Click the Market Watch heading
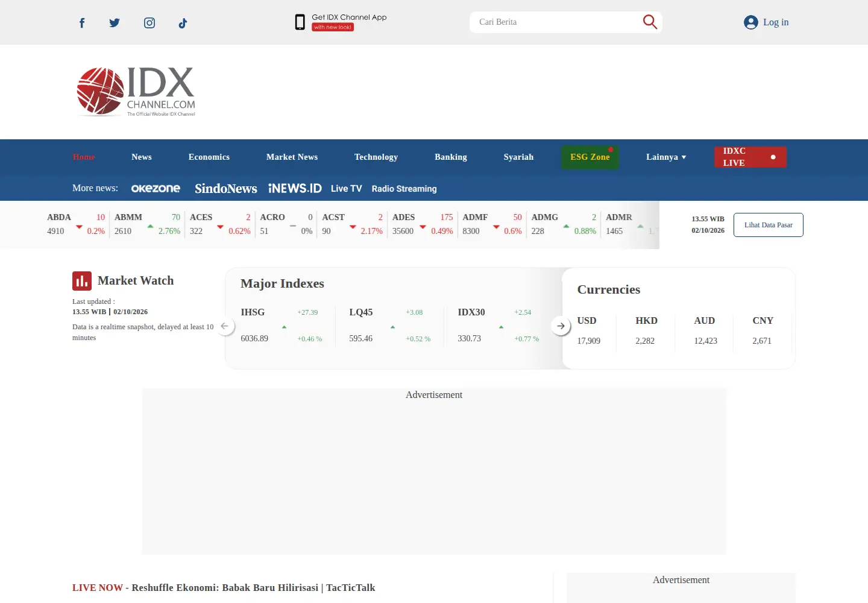Screen dimensions: 868x603 136,280
